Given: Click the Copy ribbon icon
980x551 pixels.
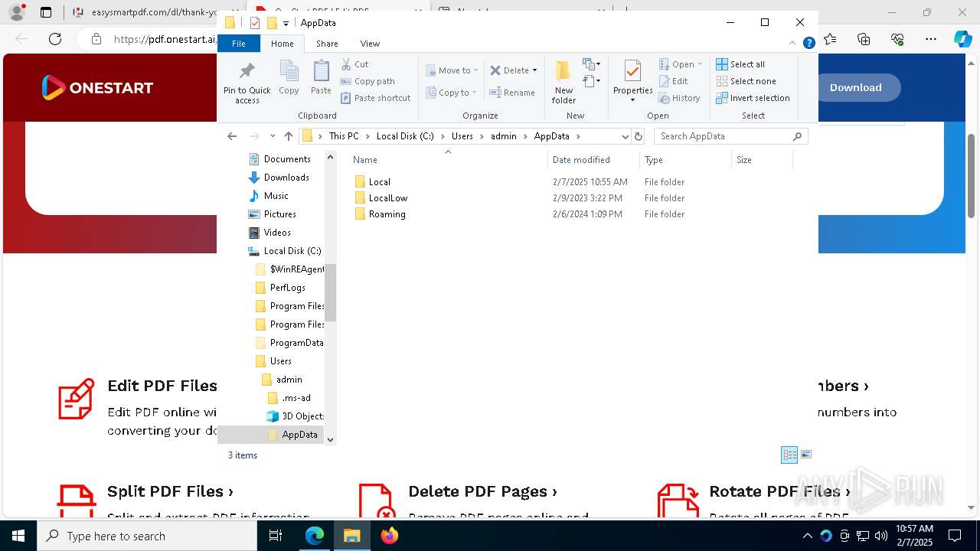Looking at the screenshot, I should 289,78.
